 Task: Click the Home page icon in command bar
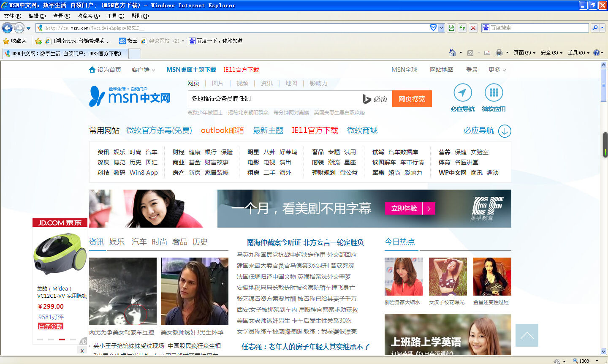click(x=452, y=53)
